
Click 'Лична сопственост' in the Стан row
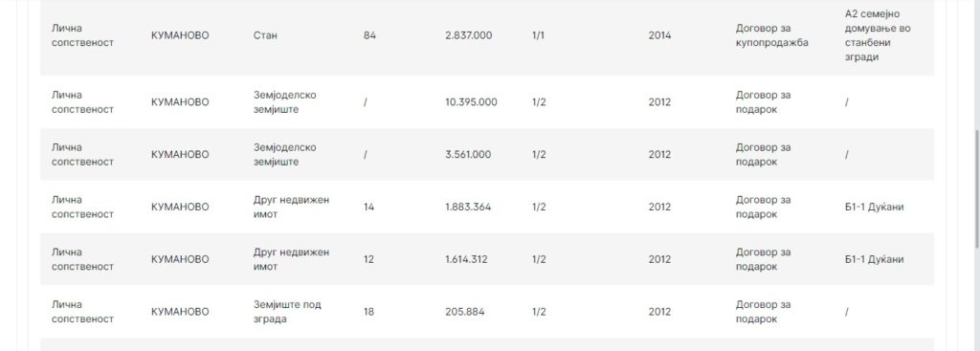coord(82,35)
